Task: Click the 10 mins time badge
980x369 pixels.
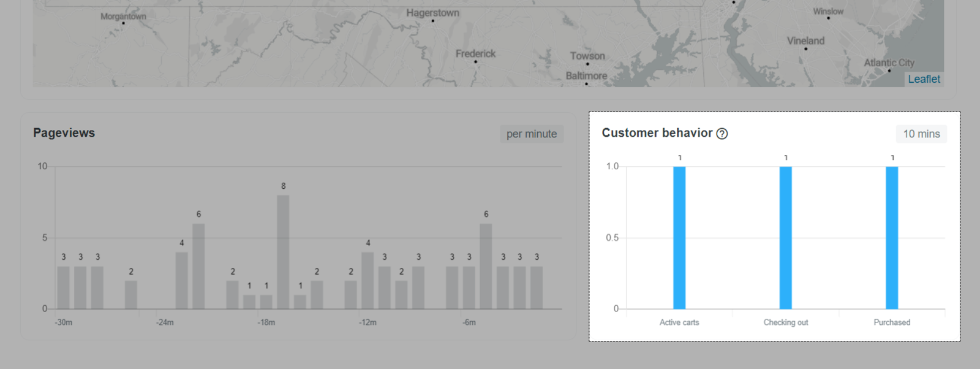Action: tap(921, 134)
